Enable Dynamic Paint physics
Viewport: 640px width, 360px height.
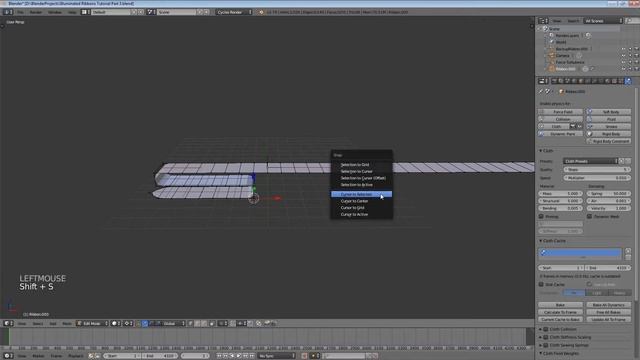(x=561, y=134)
